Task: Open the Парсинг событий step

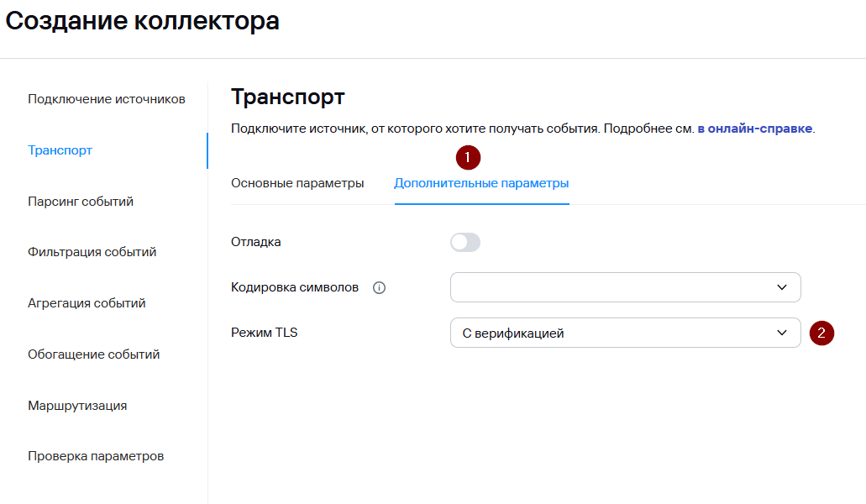Action: click(81, 202)
